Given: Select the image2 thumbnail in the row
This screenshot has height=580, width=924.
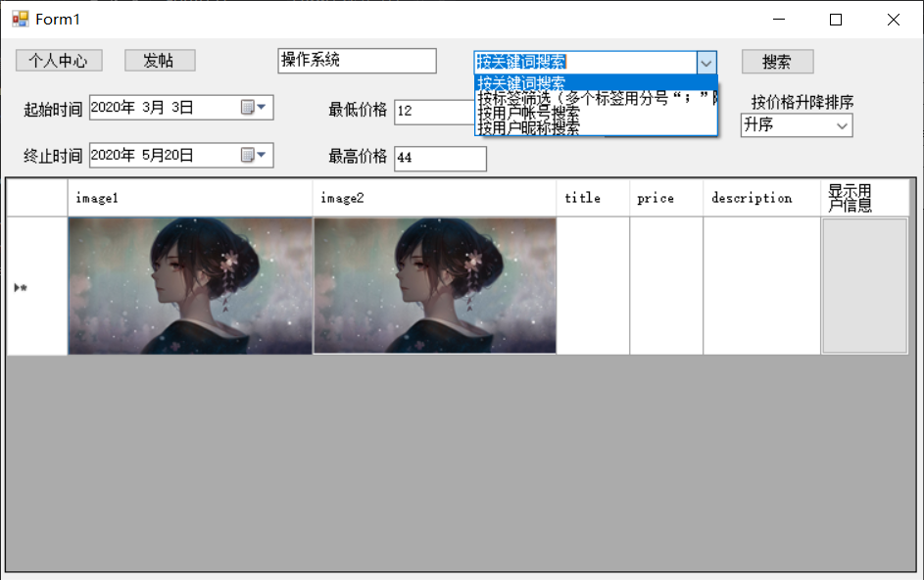Looking at the screenshot, I should [434, 286].
